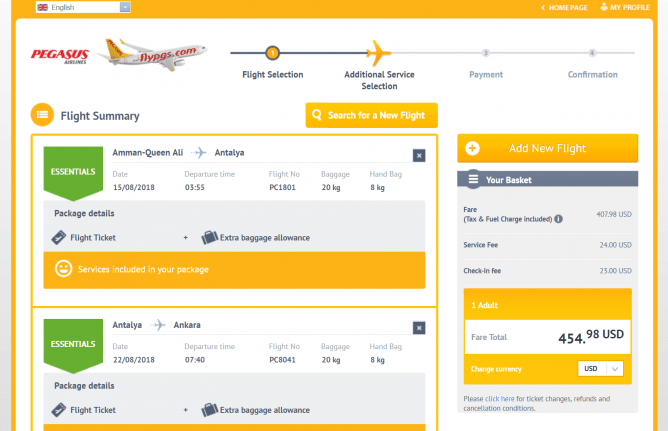Click here link for cancellation conditions
Viewport: 668px width, 431px height.
click(x=500, y=398)
